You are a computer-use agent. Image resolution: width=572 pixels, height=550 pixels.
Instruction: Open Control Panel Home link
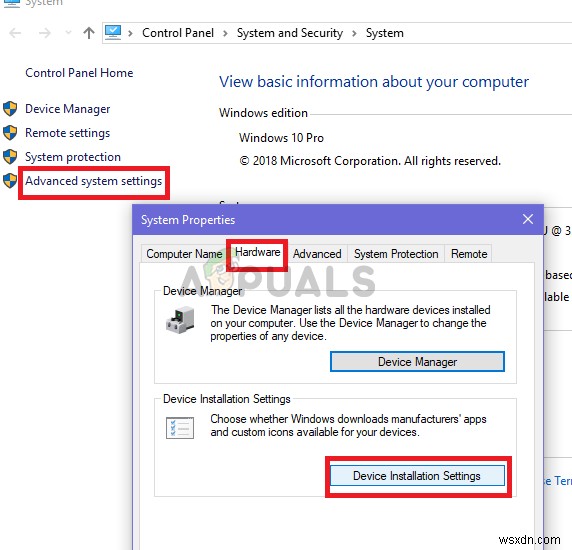[79, 73]
